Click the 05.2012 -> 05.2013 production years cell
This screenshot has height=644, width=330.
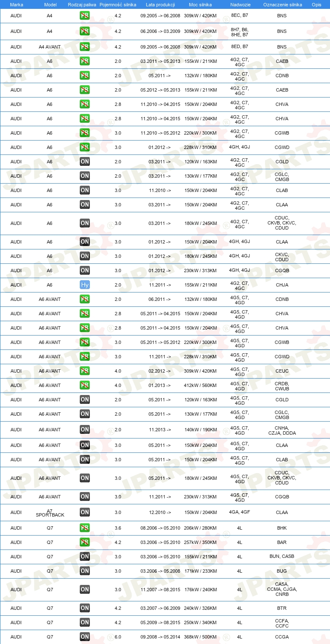click(x=160, y=90)
